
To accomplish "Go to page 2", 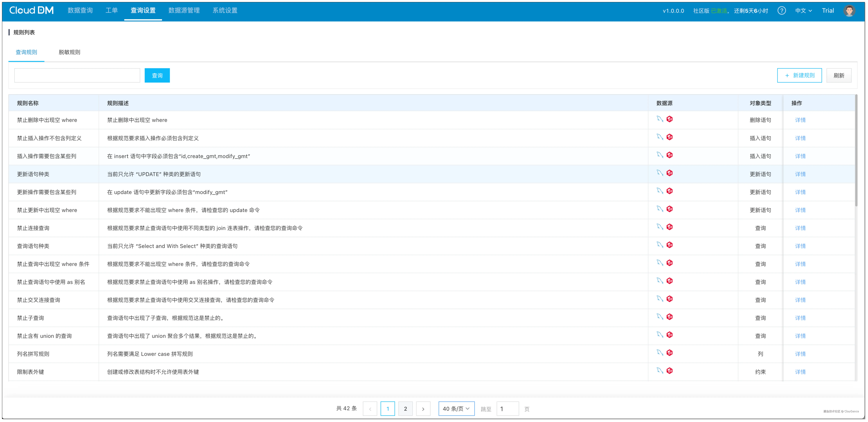I will [405, 409].
